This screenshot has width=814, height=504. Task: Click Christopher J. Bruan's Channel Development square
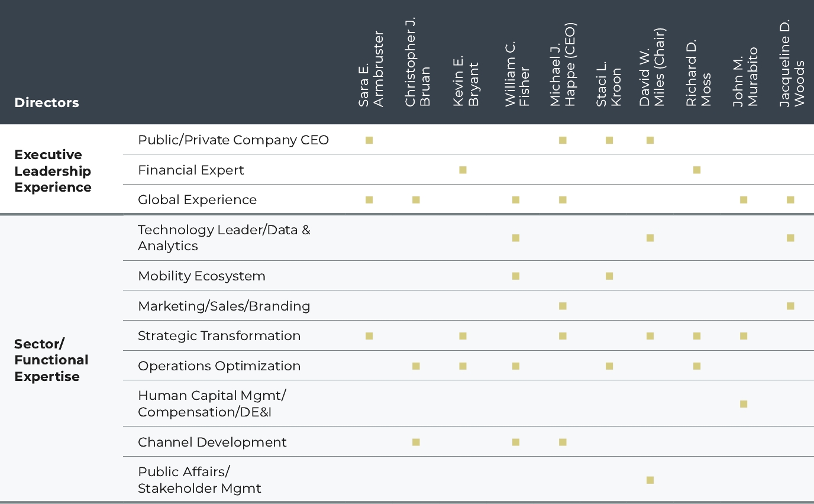point(416,442)
